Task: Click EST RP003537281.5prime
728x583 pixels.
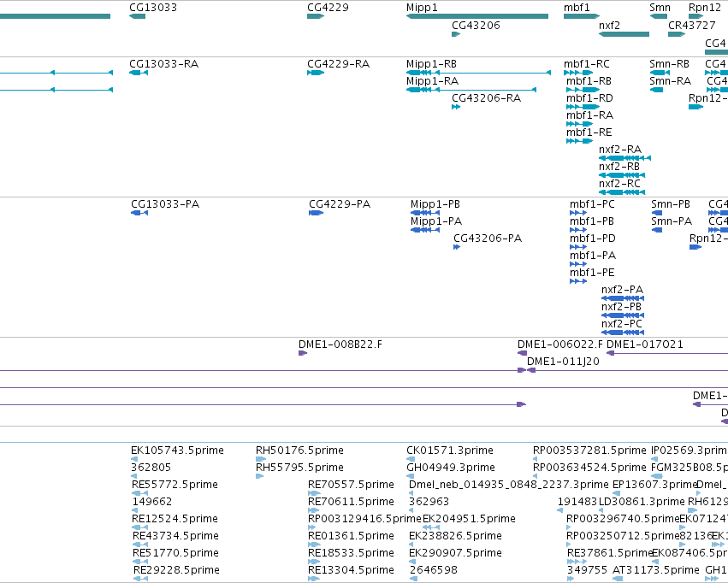Action: [x=536, y=459]
